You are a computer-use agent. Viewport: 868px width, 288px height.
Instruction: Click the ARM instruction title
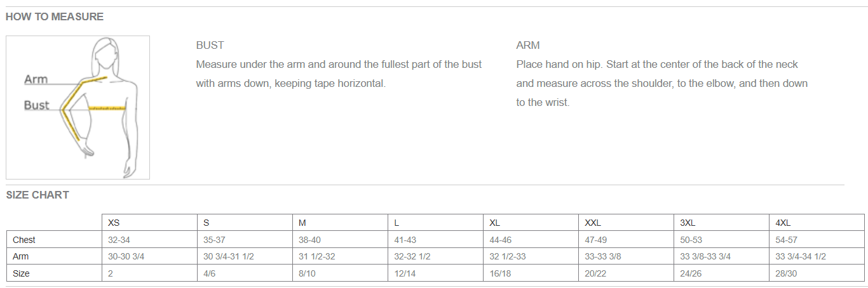coord(528,46)
